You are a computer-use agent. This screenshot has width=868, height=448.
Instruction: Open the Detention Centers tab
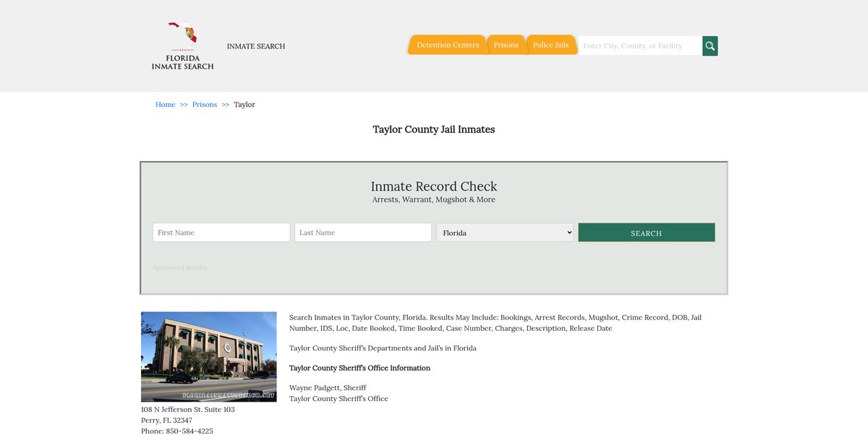click(x=448, y=45)
